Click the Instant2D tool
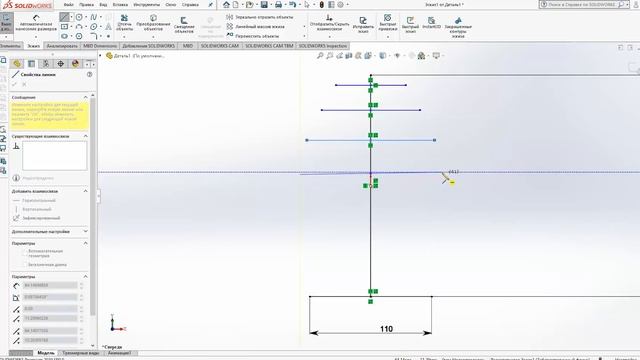This screenshot has width=640, height=360. coord(431,23)
